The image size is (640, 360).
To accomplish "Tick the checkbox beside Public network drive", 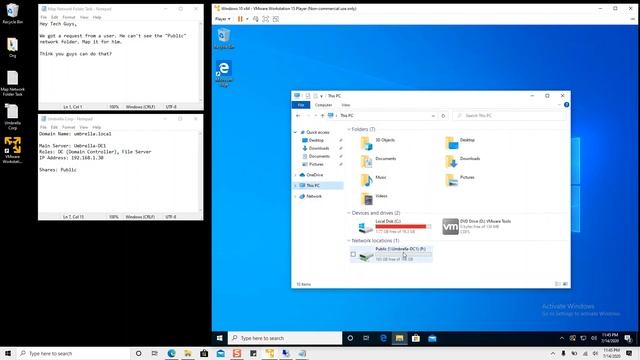I will click(x=353, y=254).
